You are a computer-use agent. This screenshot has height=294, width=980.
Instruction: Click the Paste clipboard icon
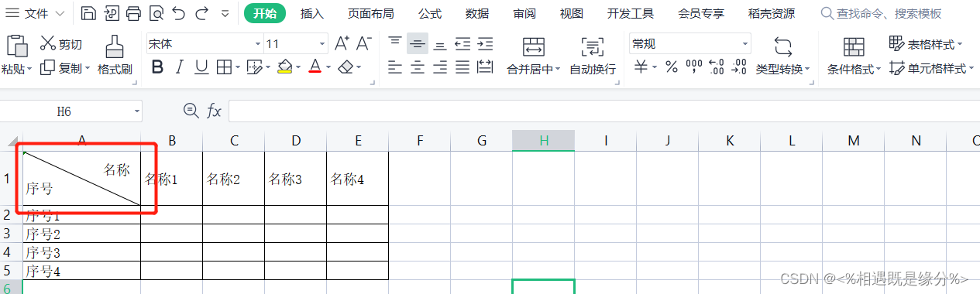pyautogui.click(x=16, y=45)
